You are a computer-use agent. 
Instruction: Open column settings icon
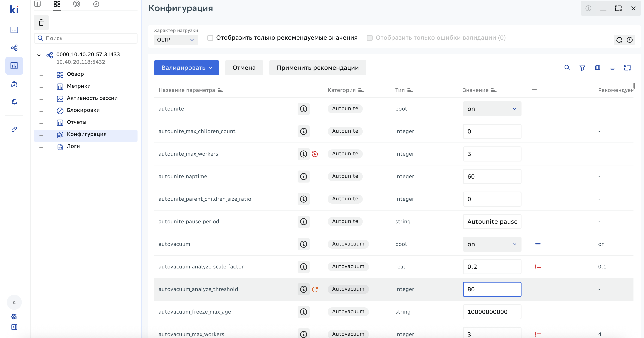(x=597, y=68)
